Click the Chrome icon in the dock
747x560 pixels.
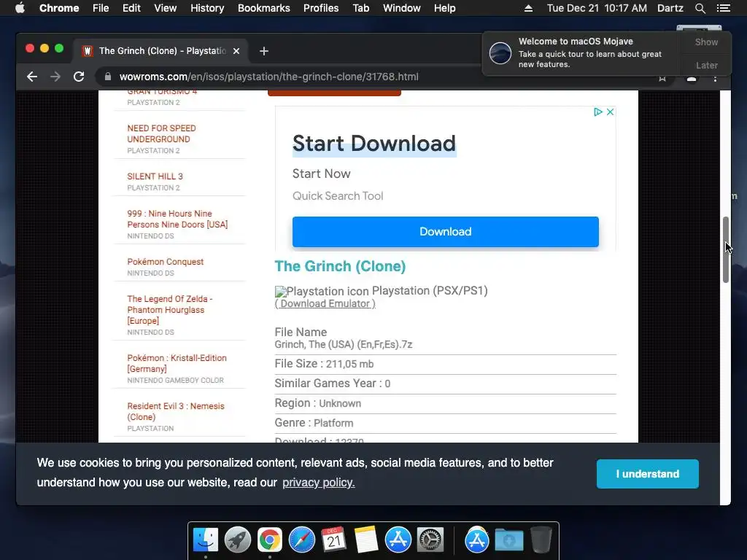(x=270, y=540)
